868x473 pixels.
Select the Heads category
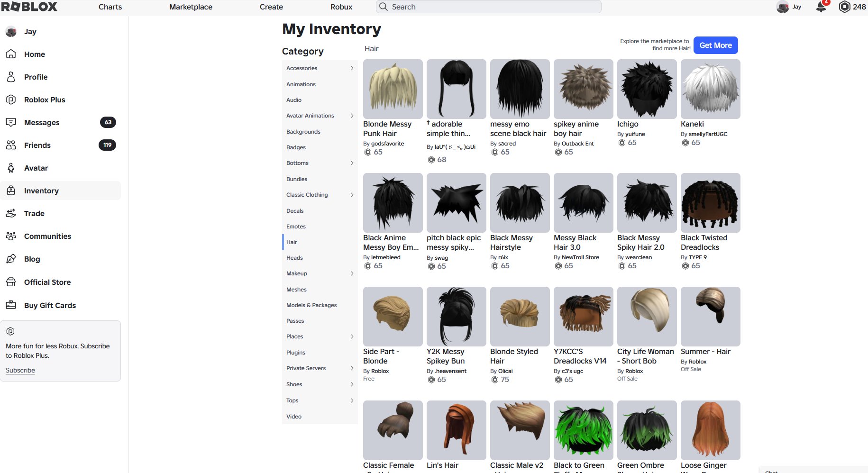(320, 258)
